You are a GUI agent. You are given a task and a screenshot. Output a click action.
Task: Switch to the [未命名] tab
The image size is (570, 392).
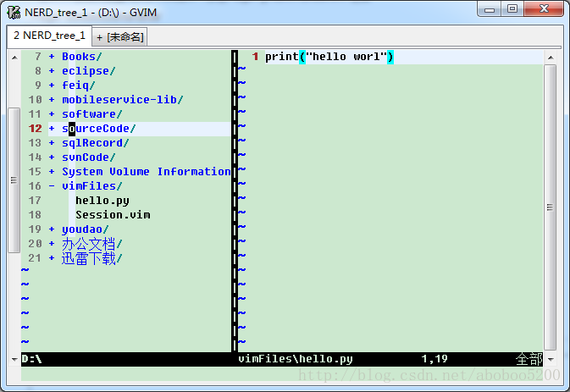click(120, 37)
